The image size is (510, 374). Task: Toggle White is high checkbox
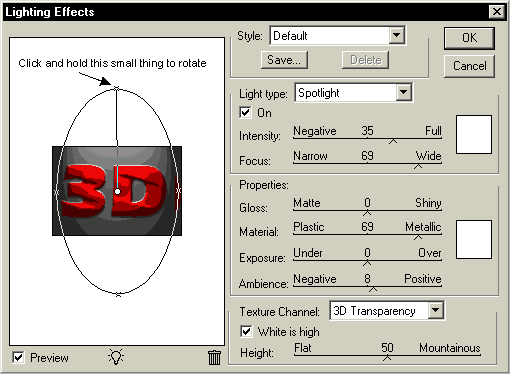(246, 332)
